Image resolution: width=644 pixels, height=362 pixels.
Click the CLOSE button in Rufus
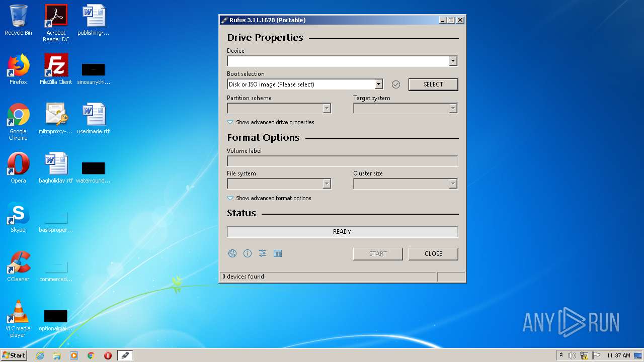[433, 254]
